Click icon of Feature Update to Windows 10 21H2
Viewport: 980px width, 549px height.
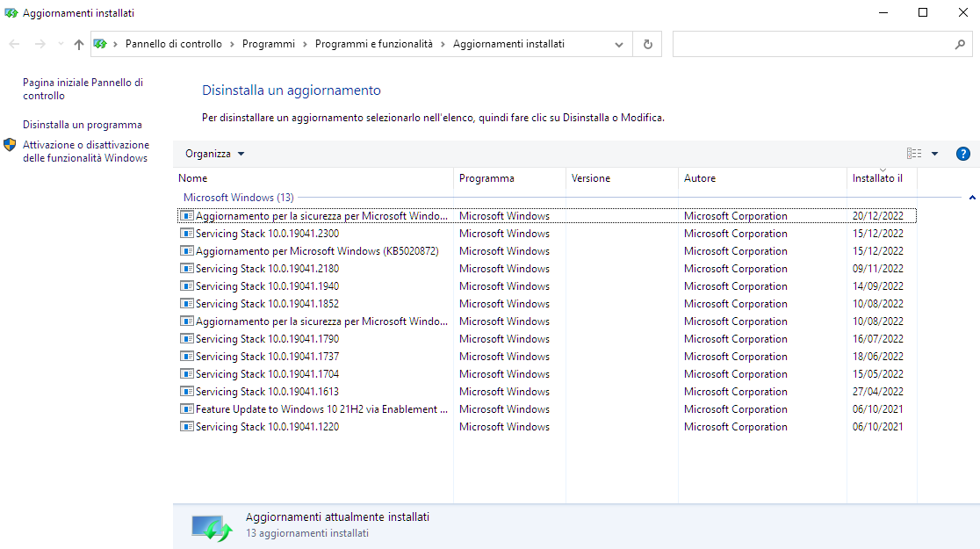pos(186,409)
